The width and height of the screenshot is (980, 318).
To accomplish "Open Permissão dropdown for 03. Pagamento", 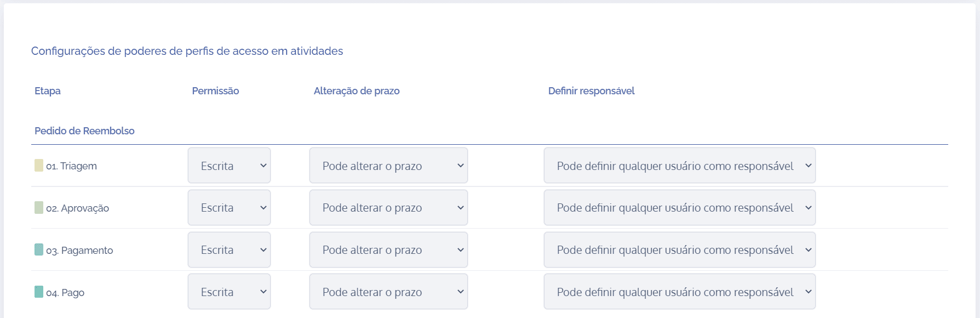I will point(229,250).
